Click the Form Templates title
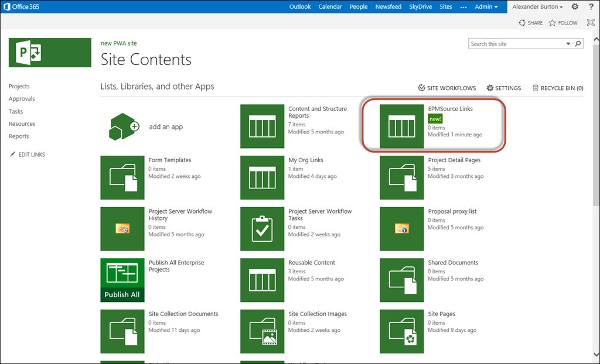The image size is (600, 364). point(170,160)
